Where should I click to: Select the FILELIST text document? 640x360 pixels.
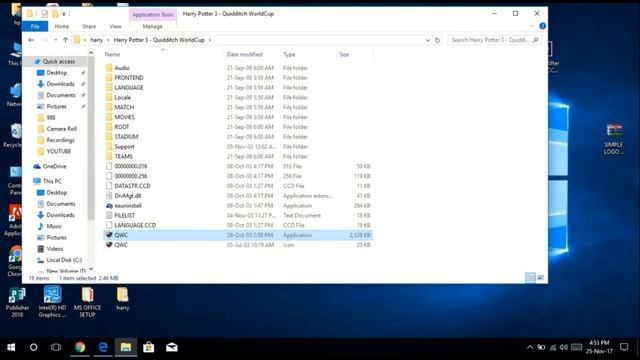click(x=124, y=215)
